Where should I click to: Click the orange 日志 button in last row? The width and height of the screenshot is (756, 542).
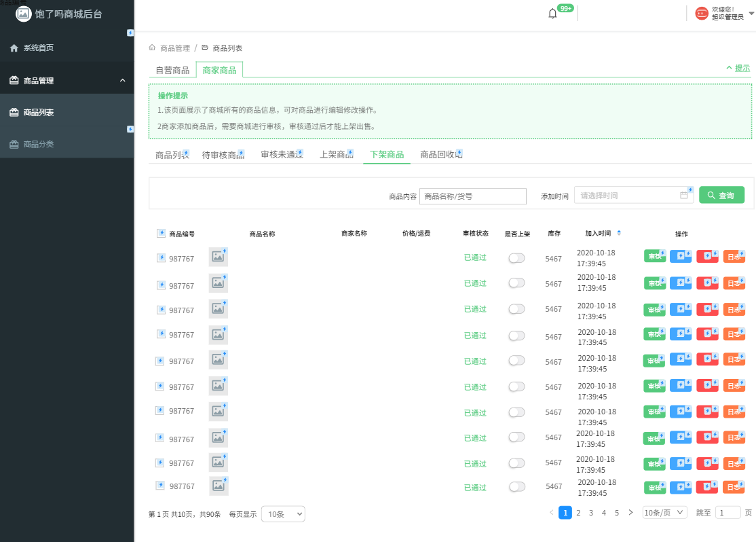pos(734,487)
